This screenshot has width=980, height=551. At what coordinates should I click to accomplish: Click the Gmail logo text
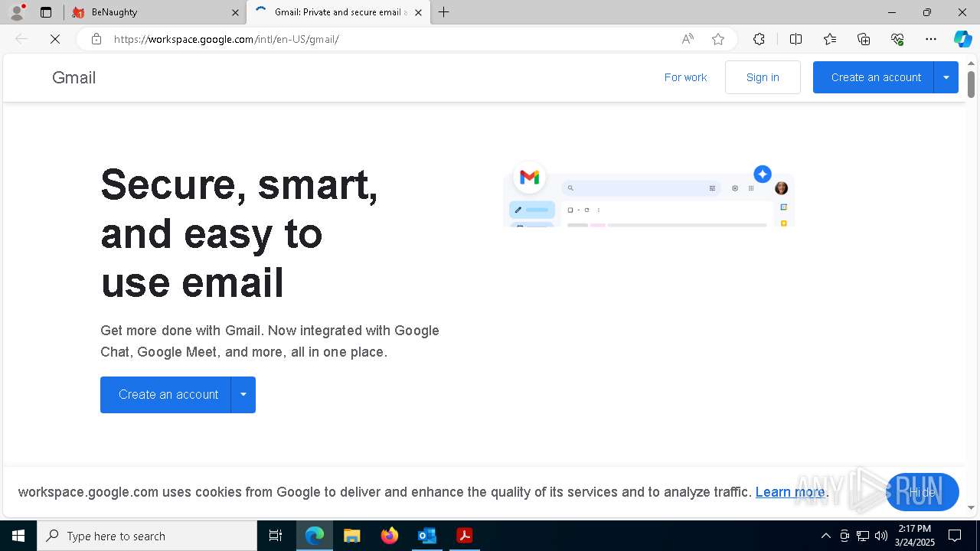[x=73, y=77]
